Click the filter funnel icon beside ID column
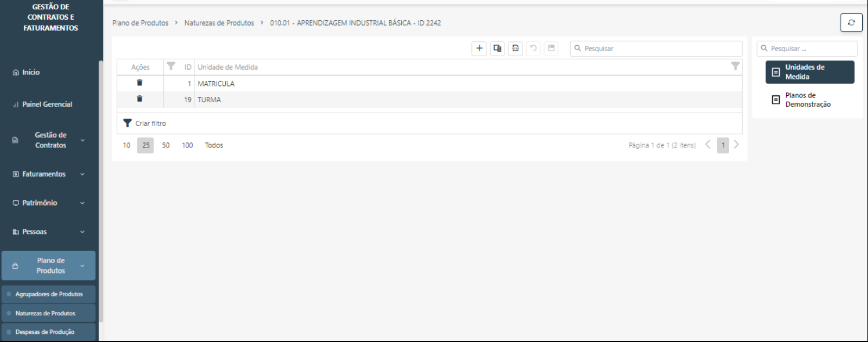Image resolution: width=868 pixels, height=342 pixels. coord(171,66)
